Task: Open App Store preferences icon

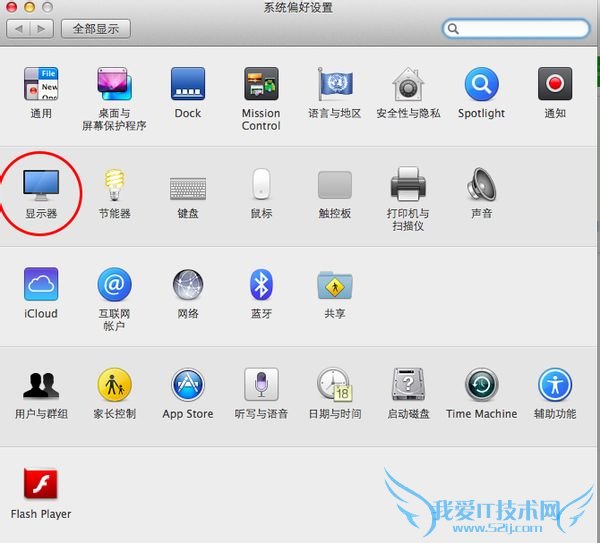Action: pos(188,385)
